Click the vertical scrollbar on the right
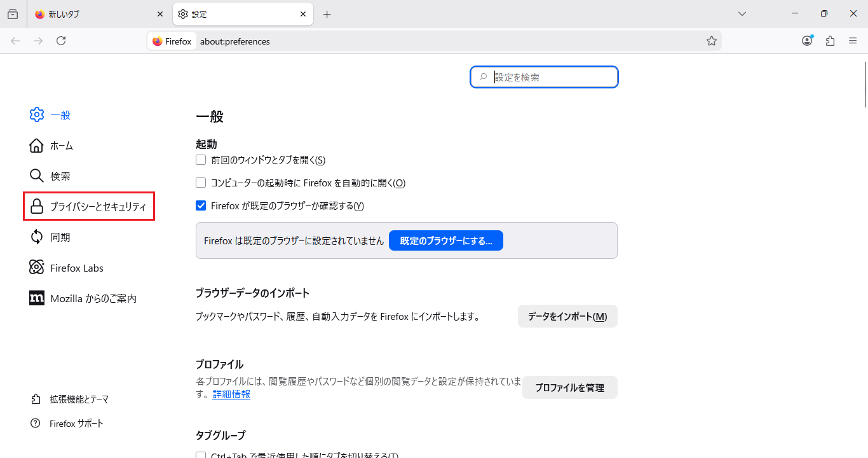Viewport: 868px width, 458px height. 865,86
